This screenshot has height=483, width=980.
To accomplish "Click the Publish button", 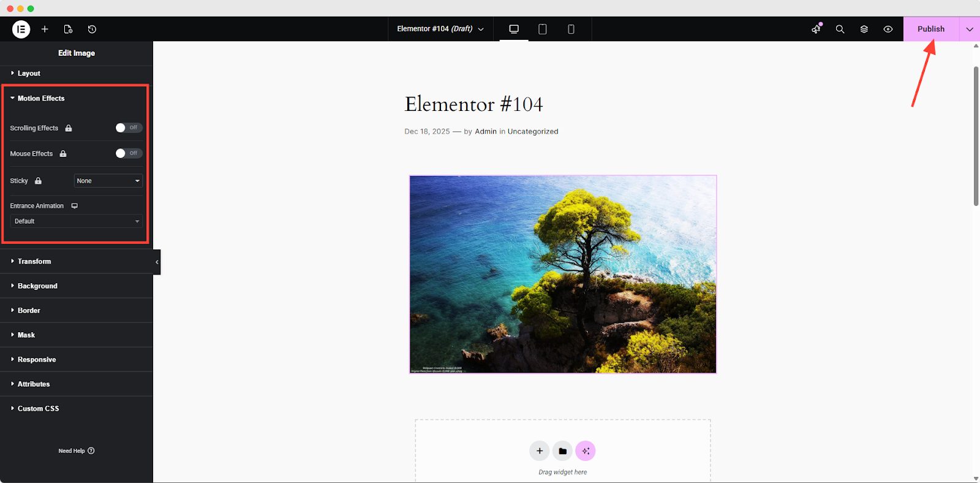I will coord(930,29).
